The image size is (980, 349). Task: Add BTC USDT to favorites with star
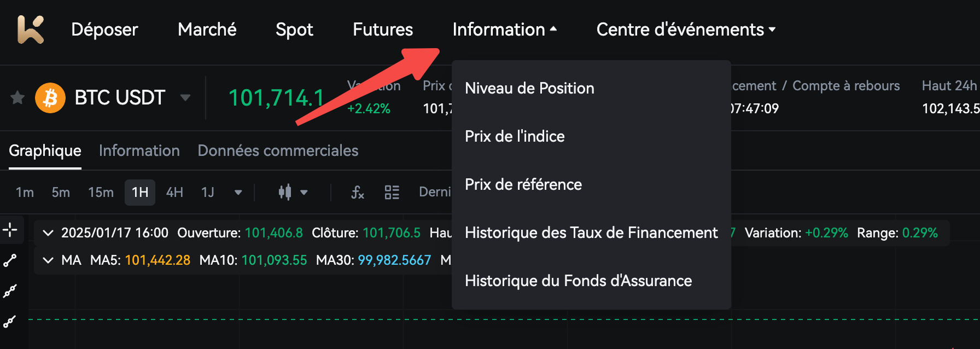point(17,98)
